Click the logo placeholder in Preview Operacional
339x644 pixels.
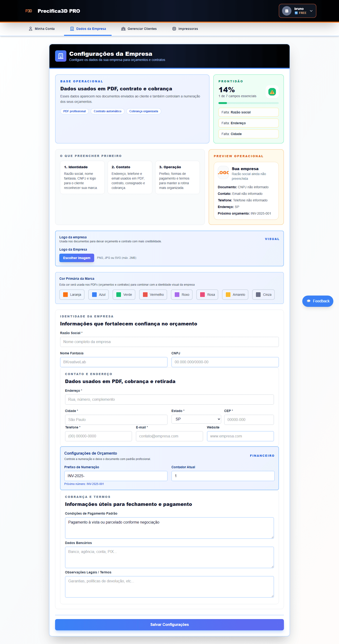coord(223,172)
